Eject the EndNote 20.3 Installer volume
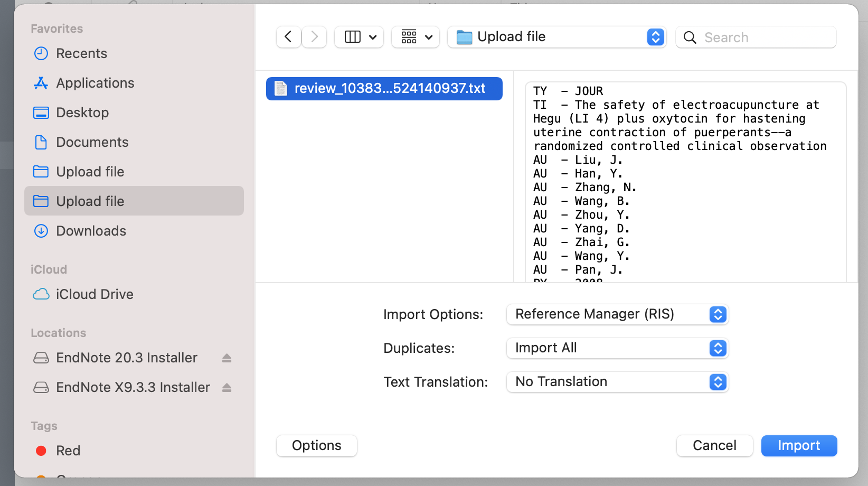This screenshot has height=486, width=868. coord(227,358)
